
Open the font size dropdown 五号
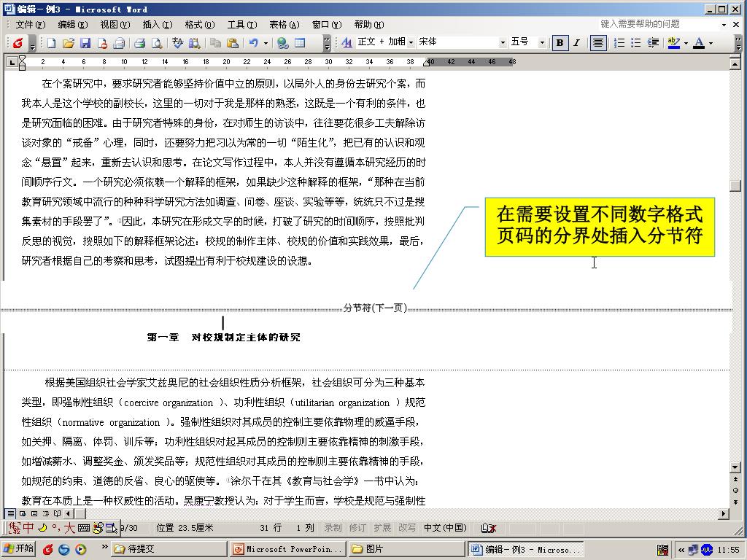coord(542,42)
